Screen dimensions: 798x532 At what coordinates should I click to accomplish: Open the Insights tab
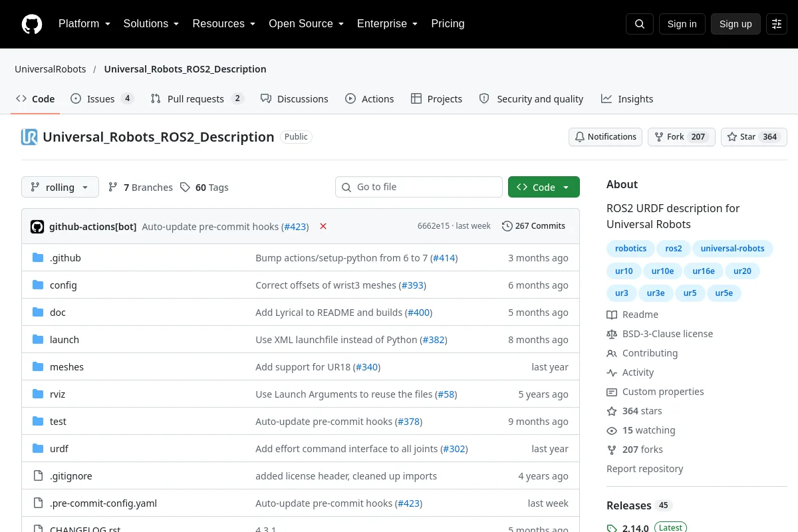coord(627,99)
